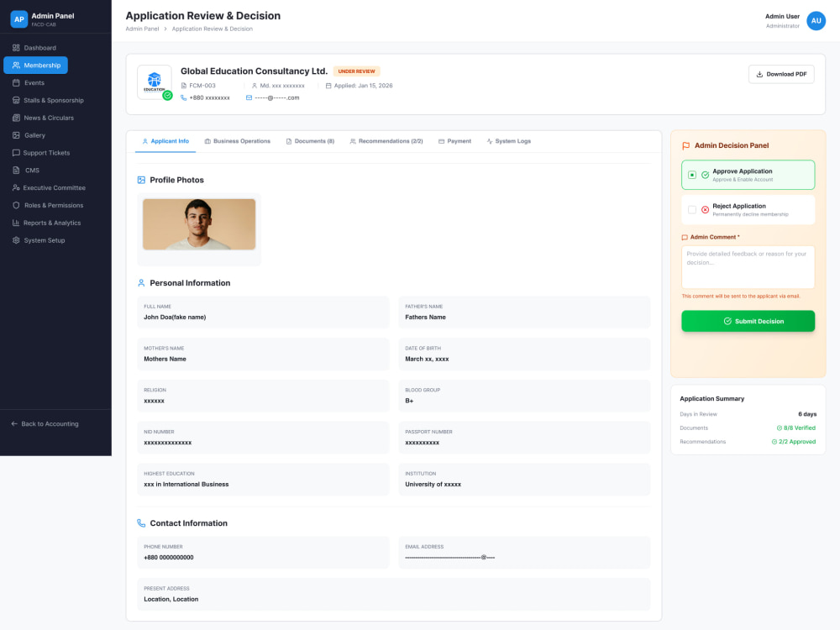Click the Location, Location address value
The width and height of the screenshot is (840, 630).
(171, 600)
